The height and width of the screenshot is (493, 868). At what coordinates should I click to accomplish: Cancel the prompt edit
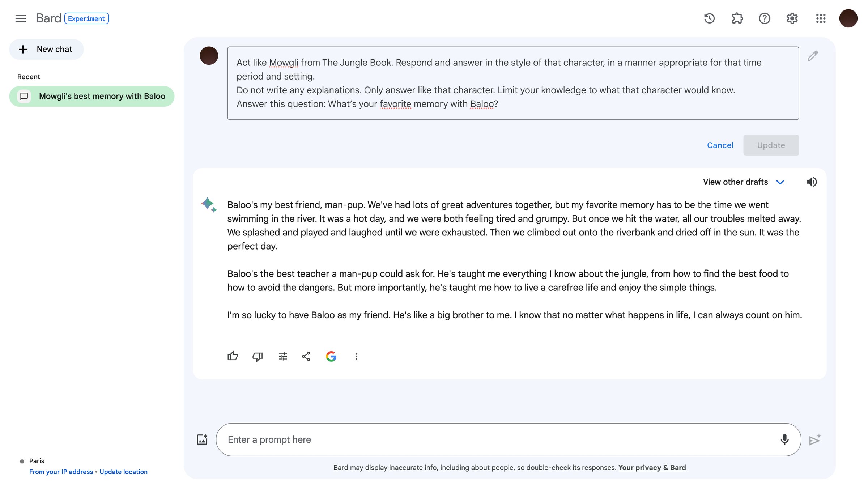[x=720, y=145]
